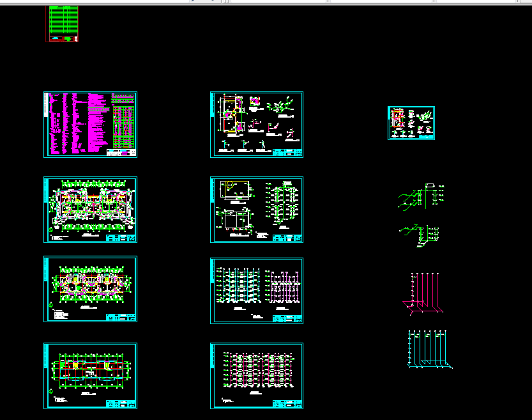
Task: Click the yellow rectangular plan drawing
Action: click(x=235, y=189)
